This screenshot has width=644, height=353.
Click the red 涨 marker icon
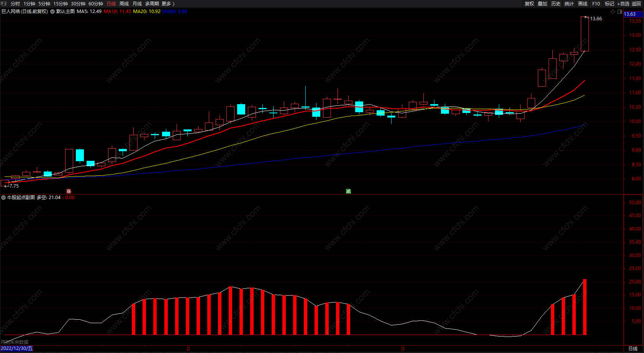pos(69,191)
